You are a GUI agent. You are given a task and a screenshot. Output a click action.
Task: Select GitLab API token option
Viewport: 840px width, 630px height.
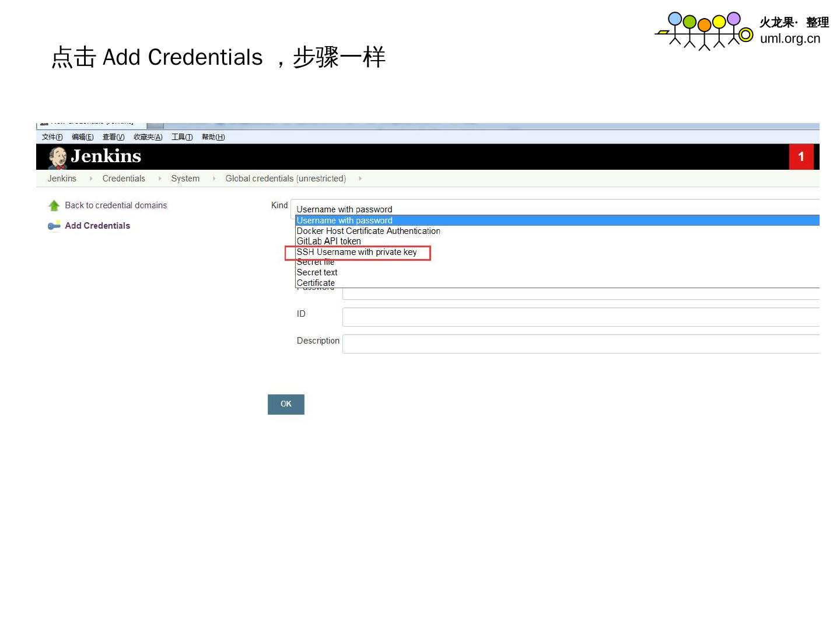coord(558,242)
